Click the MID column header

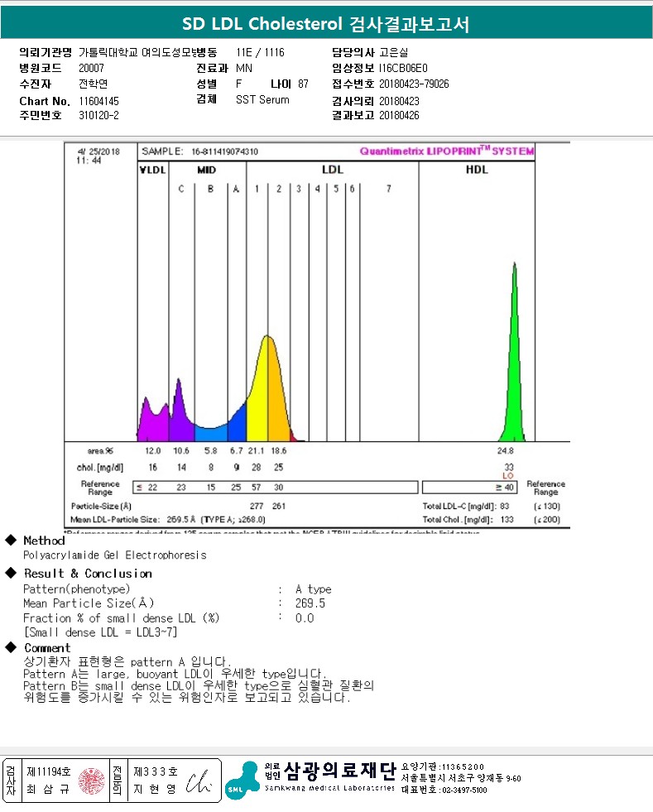pyautogui.click(x=207, y=170)
